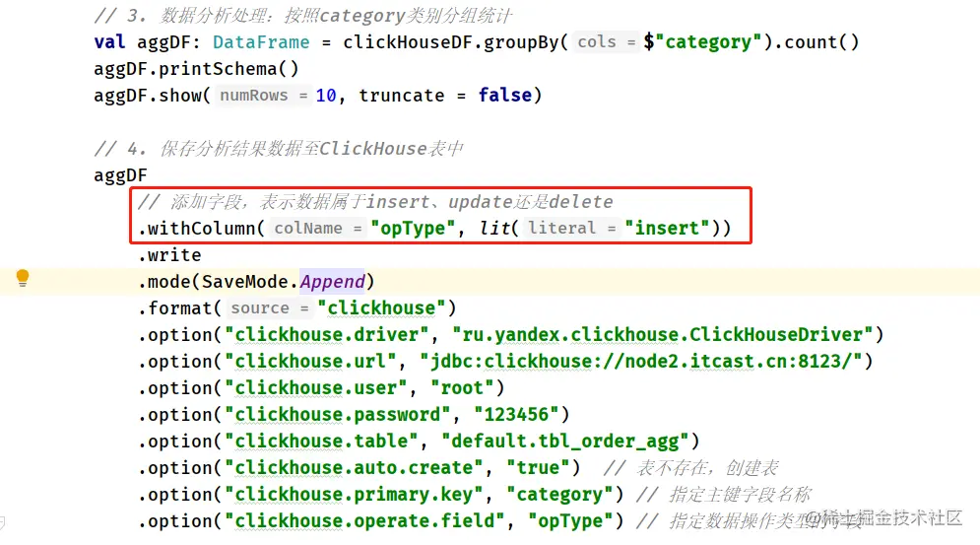Click the false keyword for truncate
This screenshot has height=545, width=980.
[505, 96]
